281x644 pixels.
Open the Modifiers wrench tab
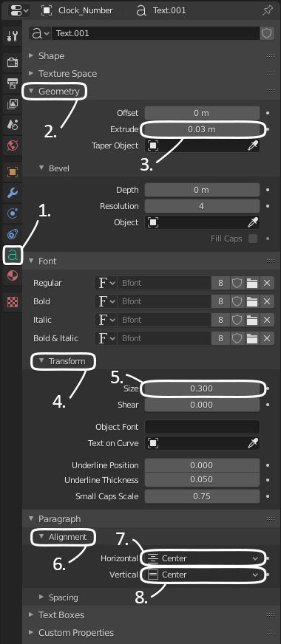pos(13,193)
